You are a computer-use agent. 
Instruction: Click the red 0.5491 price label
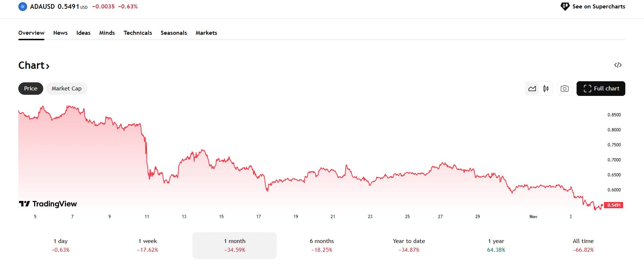[x=614, y=205]
